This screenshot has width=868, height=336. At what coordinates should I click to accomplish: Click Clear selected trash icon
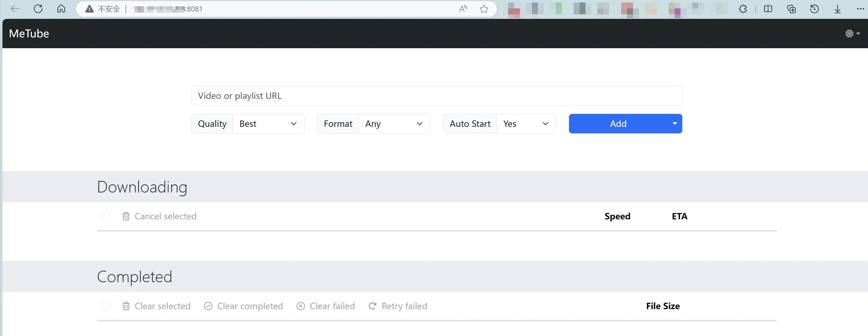[126, 306]
